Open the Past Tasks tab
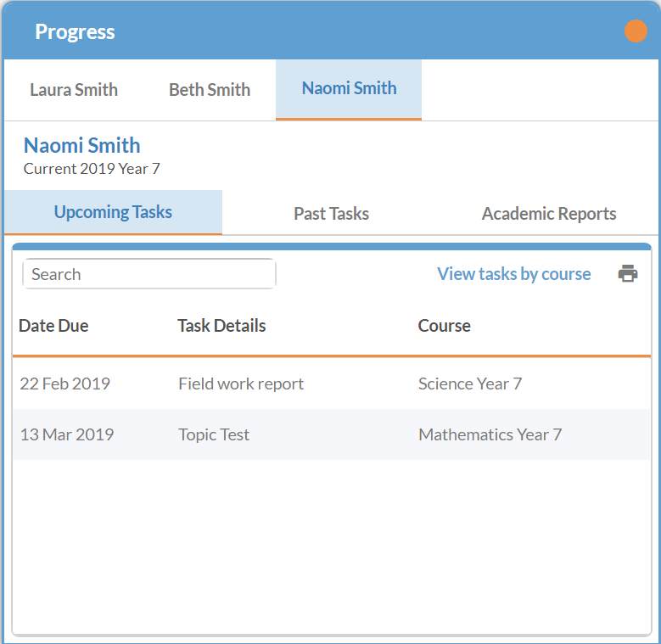This screenshot has width=661, height=644. (x=331, y=214)
